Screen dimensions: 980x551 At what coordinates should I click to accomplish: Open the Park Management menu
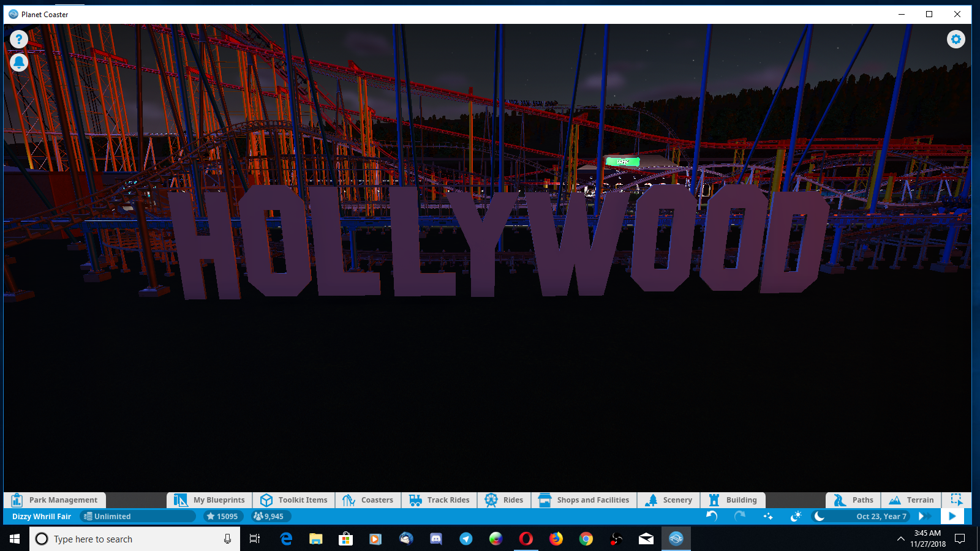(x=55, y=500)
